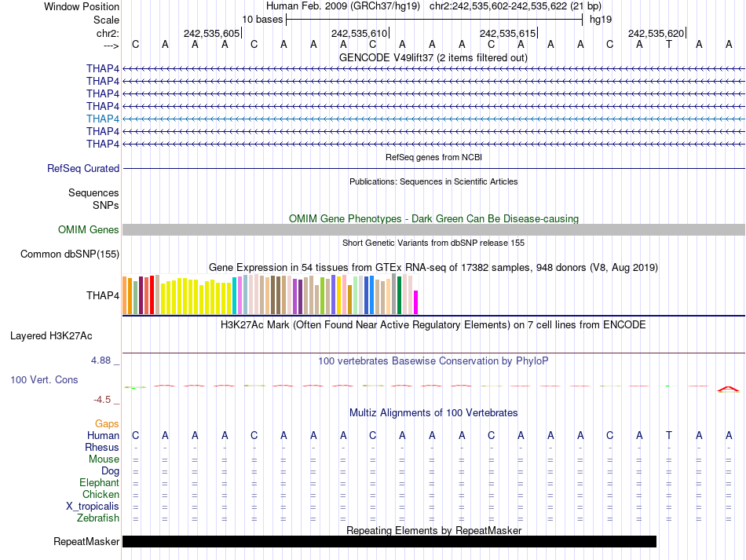Click the Layered H3K27Ac track label
This screenshot has width=746, height=560.
(x=51, y=335)
